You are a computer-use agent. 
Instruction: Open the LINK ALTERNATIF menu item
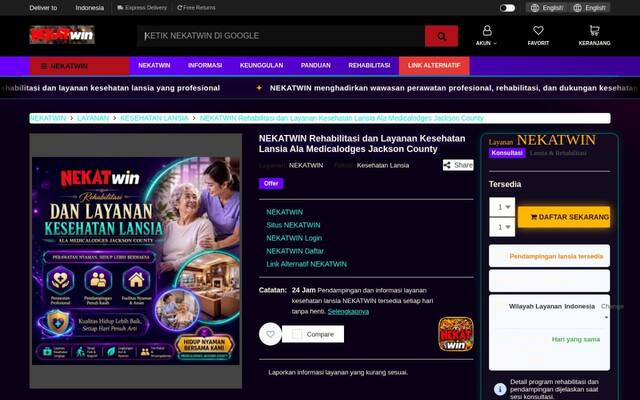(x=434, y=65)
